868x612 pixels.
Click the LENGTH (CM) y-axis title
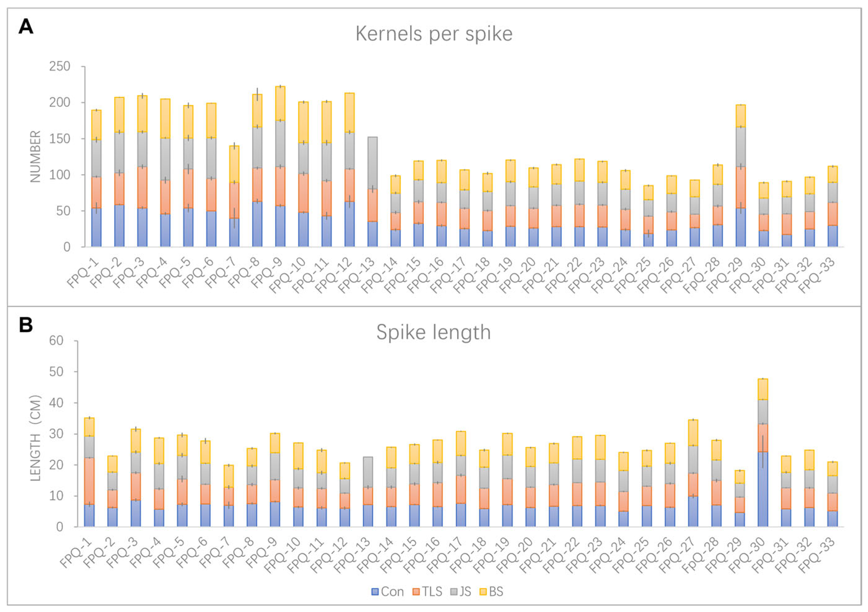tap(35, 438)
